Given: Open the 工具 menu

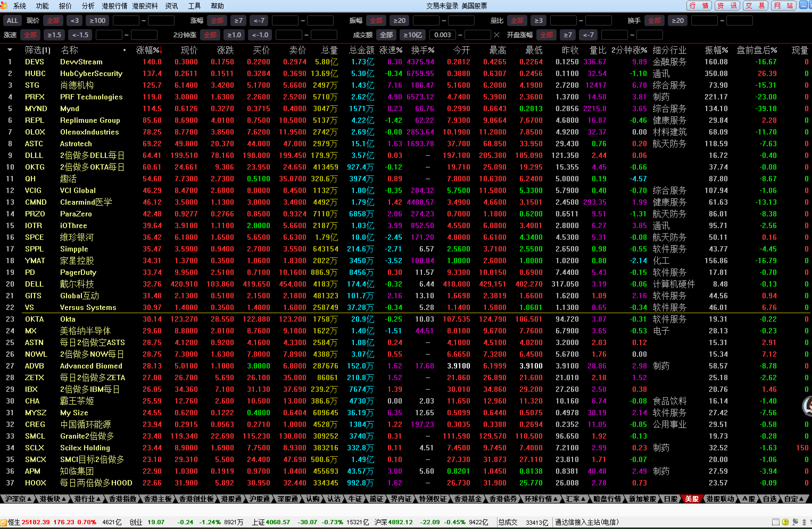Looking at the screenshot, I should click(x=194, y=6).
